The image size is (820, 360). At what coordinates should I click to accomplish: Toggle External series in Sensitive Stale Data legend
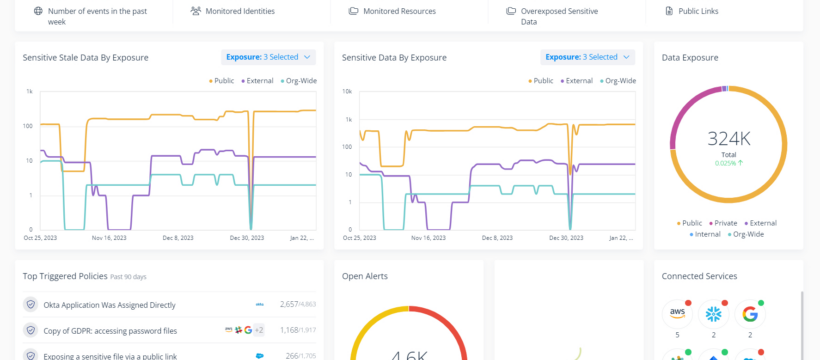pos(257,81)
